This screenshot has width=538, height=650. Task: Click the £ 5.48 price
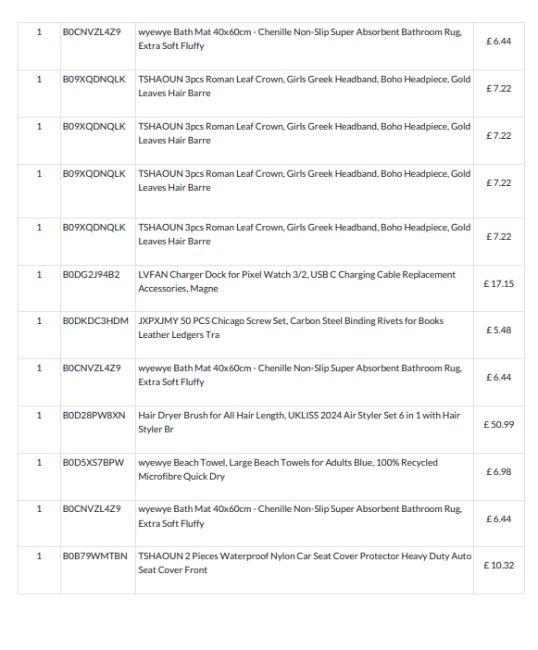click(499, 330)
